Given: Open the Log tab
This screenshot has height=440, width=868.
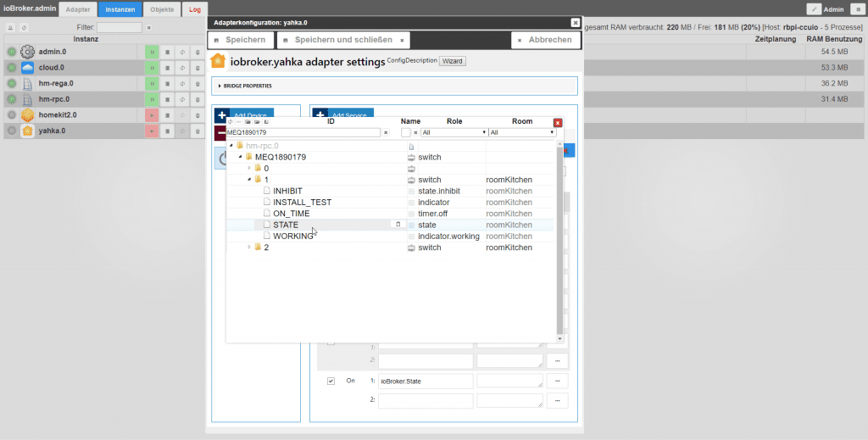Looking at the screenshot, I should point(195,9).
